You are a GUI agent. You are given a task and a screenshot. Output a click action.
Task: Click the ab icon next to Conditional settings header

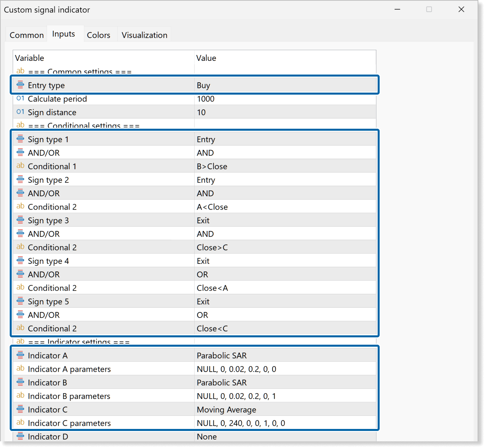(20, 125)
